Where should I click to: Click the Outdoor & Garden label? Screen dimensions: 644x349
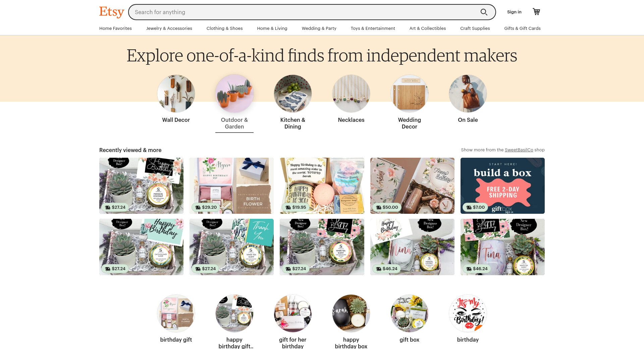coord(234,123)
